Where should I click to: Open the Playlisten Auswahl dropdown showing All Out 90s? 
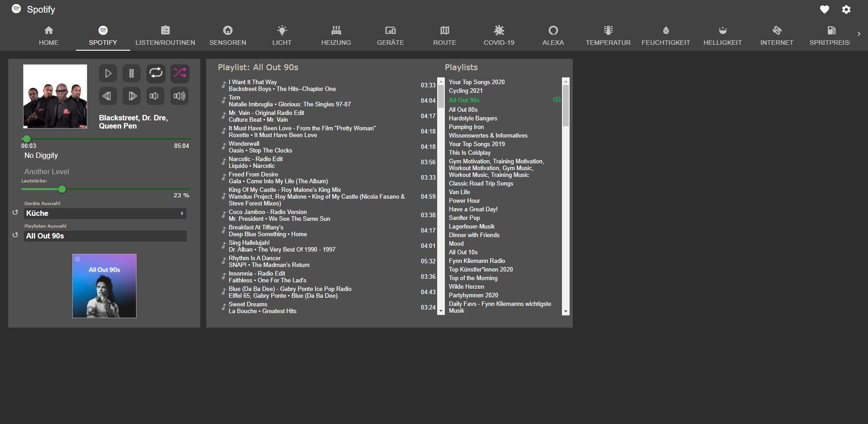click(105, 236)
